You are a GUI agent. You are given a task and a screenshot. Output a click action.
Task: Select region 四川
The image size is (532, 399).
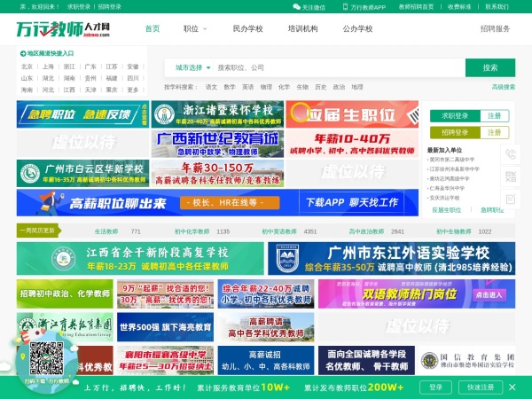pyautogui.click(x=133, y=78)
